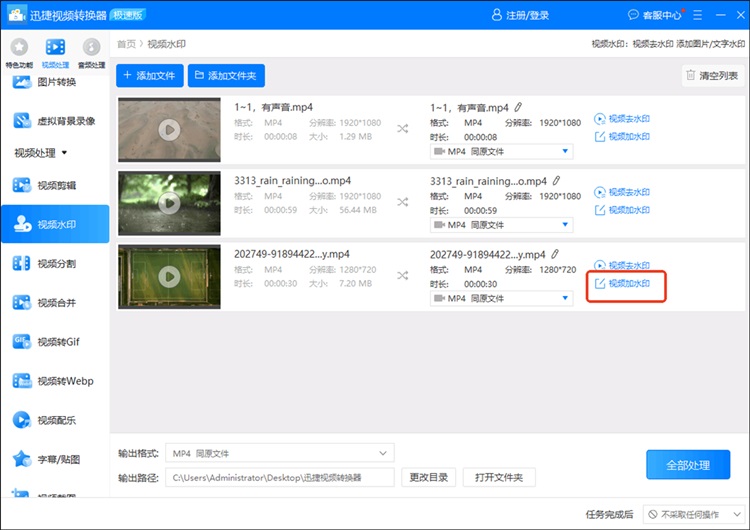Play the 1~1，有声音.mp4 thumbnail

pos(169,130)
